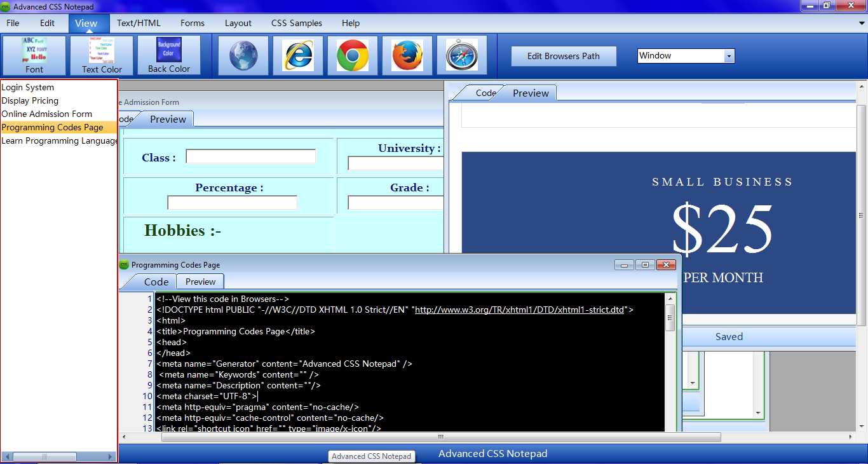Open the Font selection tool

[33, 55]
